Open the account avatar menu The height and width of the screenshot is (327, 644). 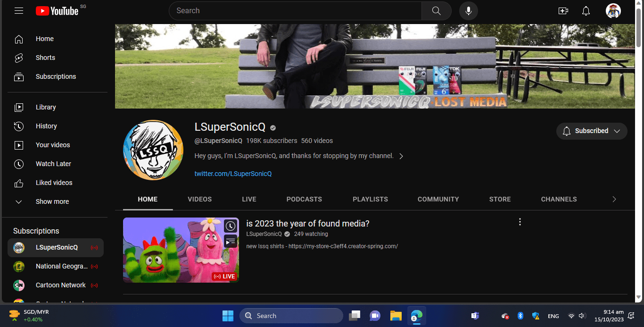click(613, 11)
